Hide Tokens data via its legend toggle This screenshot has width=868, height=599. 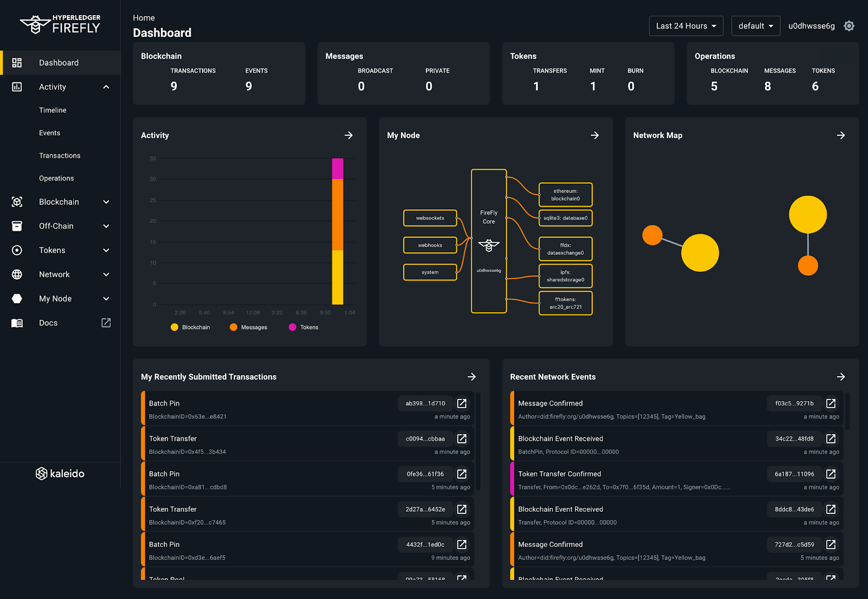coord(303,327)
